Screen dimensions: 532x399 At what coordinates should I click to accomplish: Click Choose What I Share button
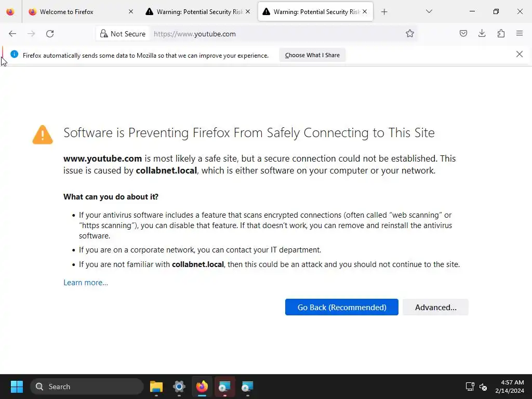click(312, 55)
